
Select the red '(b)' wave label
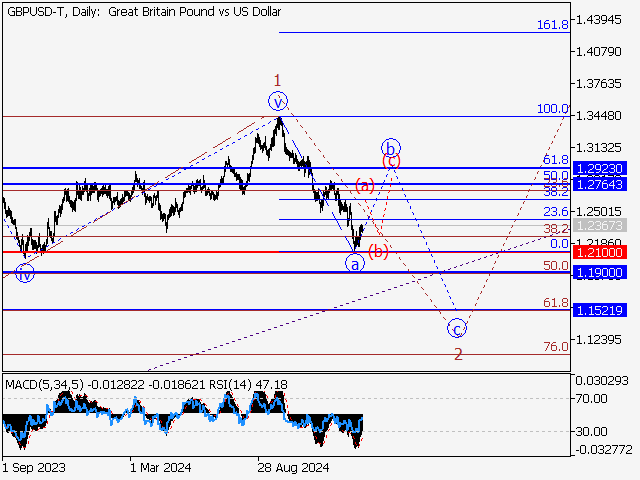pos(378,251)
